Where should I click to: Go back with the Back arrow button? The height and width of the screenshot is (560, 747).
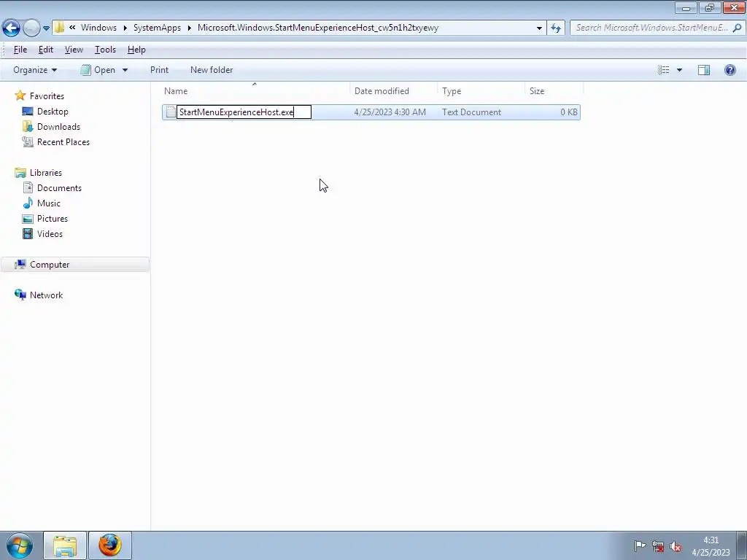(12, 28)
